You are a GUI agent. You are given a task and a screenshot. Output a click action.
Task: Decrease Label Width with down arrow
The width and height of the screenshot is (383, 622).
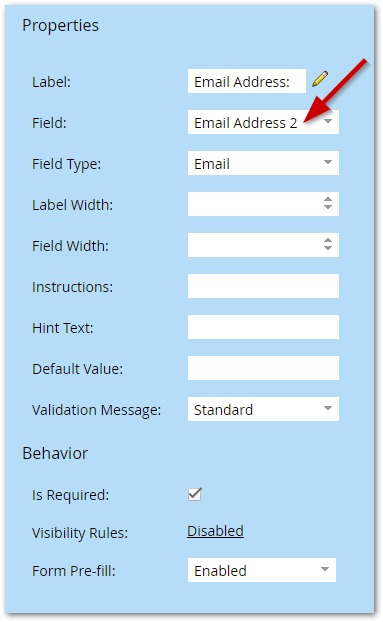pos(328,207)
